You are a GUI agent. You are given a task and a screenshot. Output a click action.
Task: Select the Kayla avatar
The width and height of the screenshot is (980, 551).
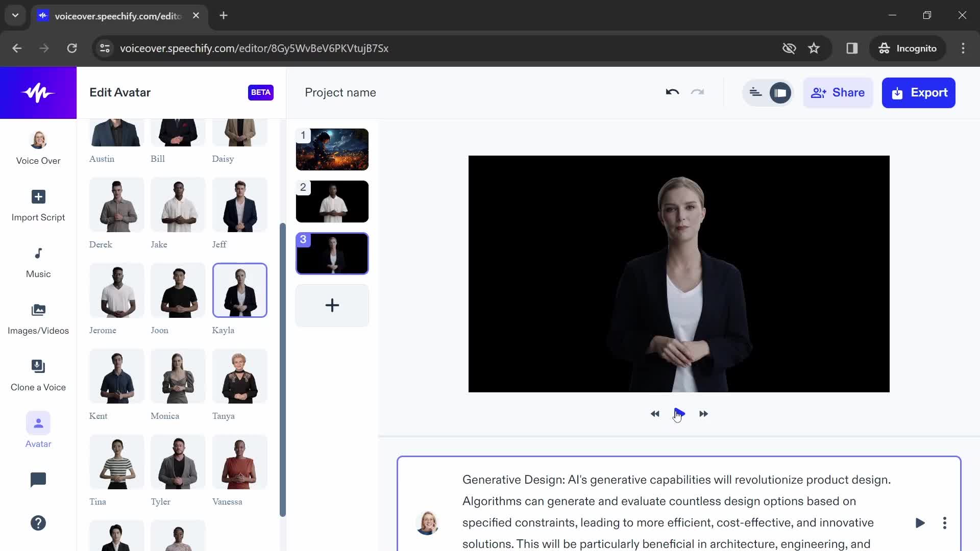pyautogui.click(x=240, y=290)
